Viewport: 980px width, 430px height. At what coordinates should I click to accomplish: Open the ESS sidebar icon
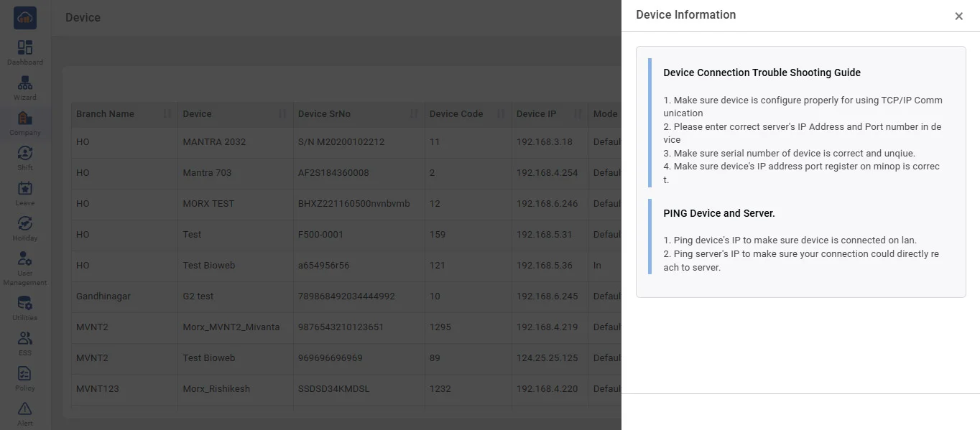(x=25, y=340)
